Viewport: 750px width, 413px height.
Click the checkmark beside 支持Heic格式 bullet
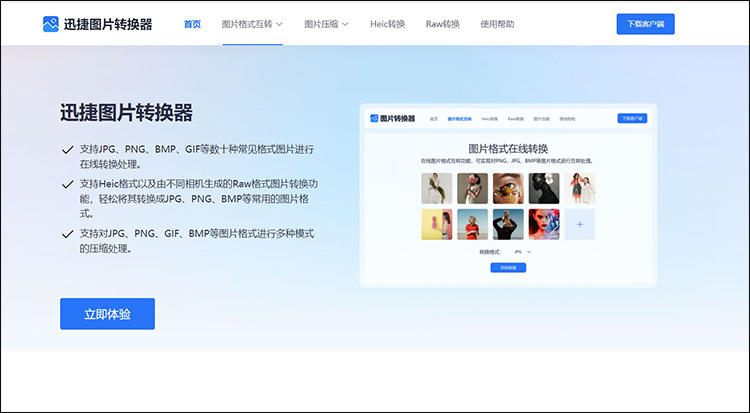67,184
